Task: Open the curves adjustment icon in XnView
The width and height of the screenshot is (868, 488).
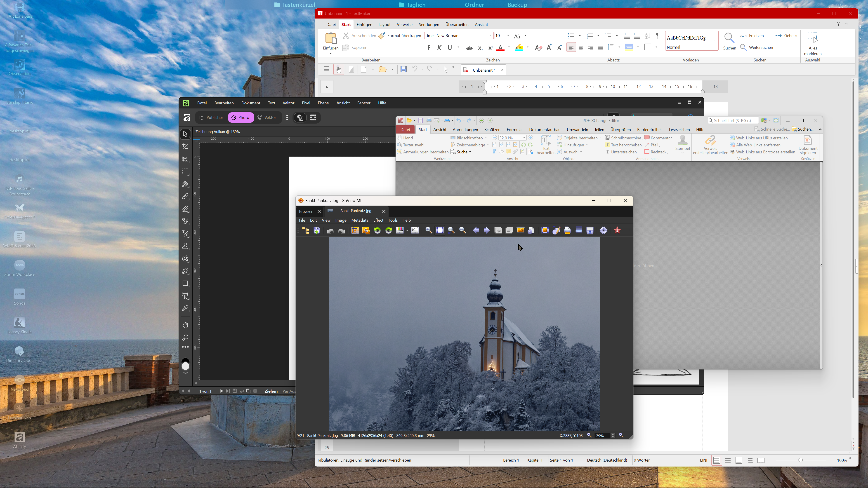Action: tap(415, 230)
